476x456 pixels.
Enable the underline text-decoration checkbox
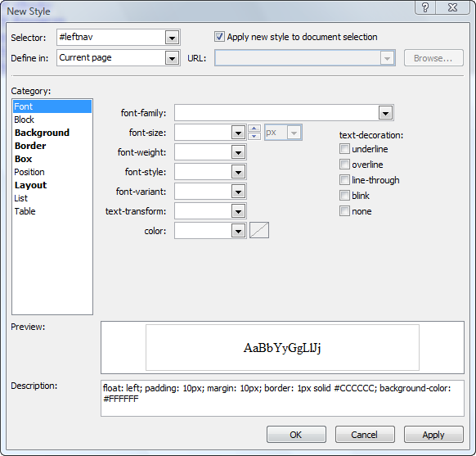coord(344,149)
